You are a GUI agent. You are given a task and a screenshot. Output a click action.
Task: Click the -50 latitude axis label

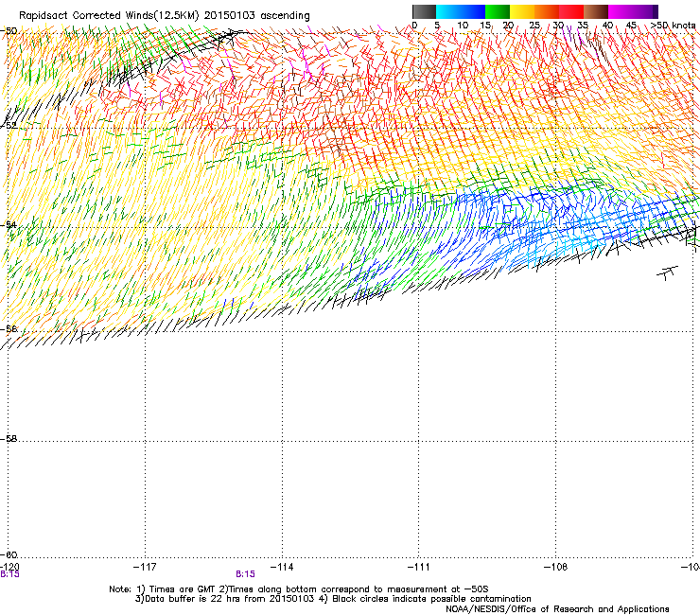click(x=9, y=31)
